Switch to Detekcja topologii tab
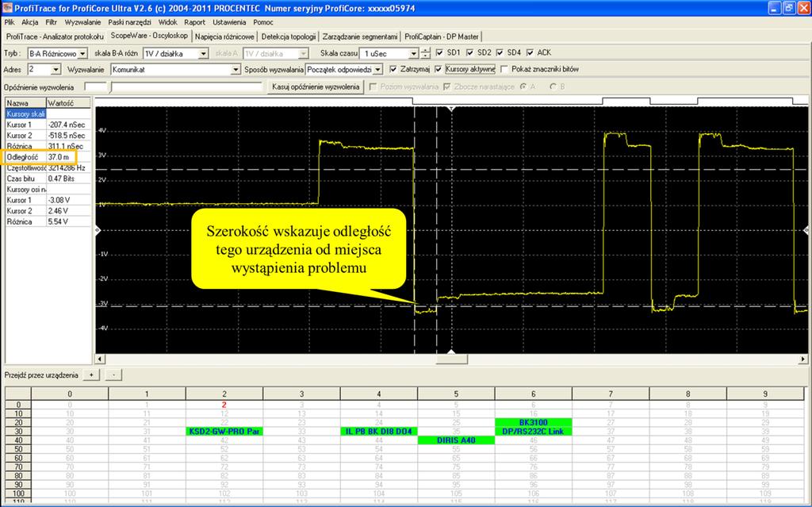Viewport: 812px width, 507px height. [289, 36]
